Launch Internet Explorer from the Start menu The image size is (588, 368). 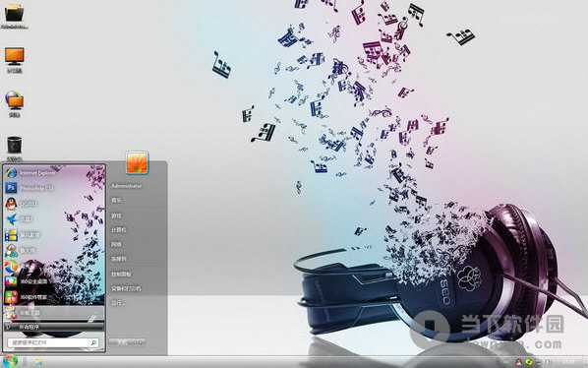pos(54,173)
